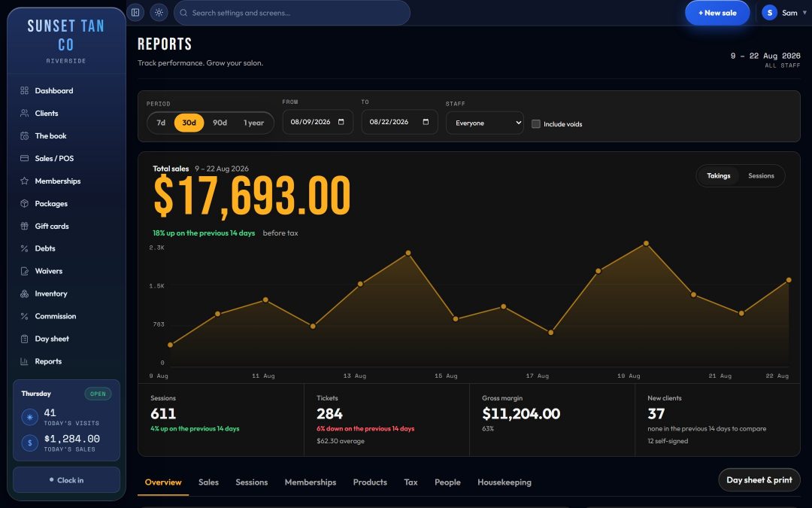Switch chart to Sessions view
The image size is (812, 508).
pos(761,175)
